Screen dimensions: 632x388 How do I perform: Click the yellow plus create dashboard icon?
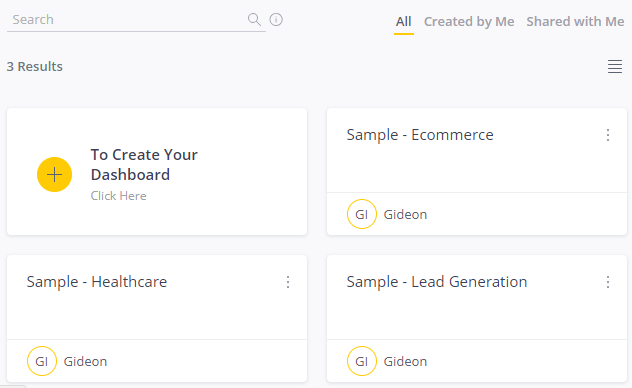[54, 174]
